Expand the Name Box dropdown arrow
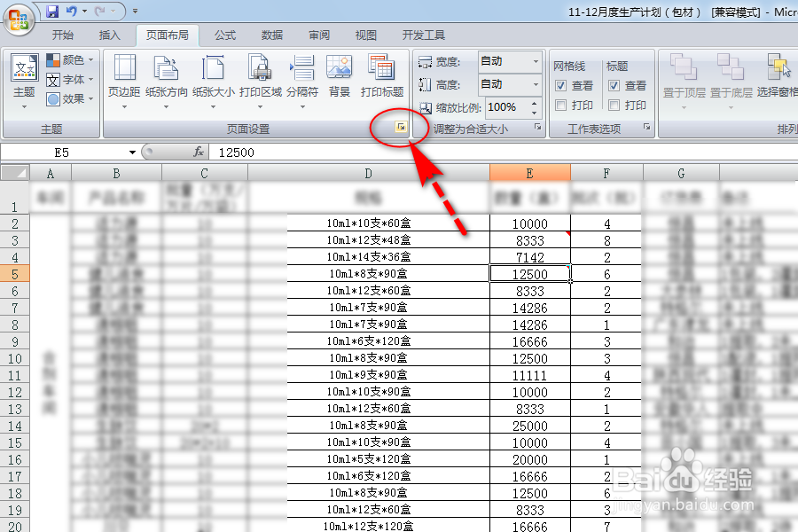The width and height of the screenshot is (798, 532). (x=132, y=153)
